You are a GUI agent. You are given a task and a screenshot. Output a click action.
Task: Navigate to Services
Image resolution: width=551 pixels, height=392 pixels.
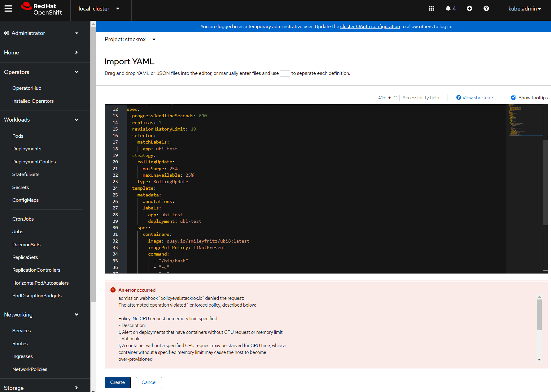pos(21,331)
